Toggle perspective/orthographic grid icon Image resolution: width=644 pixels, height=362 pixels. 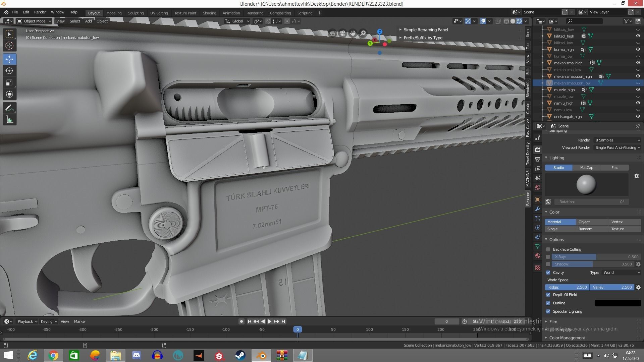point(332,33)
